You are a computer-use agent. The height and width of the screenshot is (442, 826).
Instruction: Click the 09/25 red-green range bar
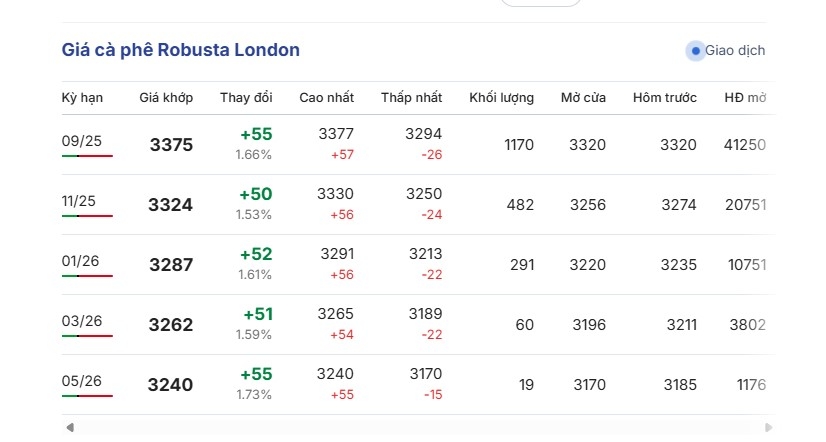point(87,156)
